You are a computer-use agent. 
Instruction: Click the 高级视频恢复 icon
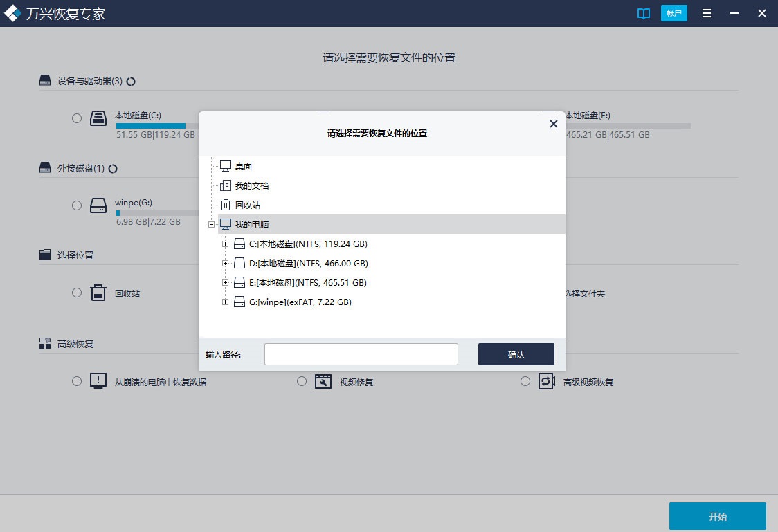pos(547,382)
